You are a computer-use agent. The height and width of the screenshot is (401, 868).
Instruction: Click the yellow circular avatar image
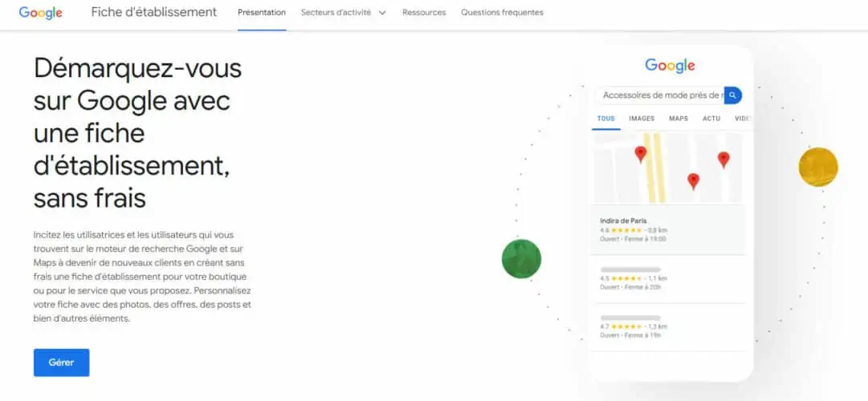[x=818, y=167]
